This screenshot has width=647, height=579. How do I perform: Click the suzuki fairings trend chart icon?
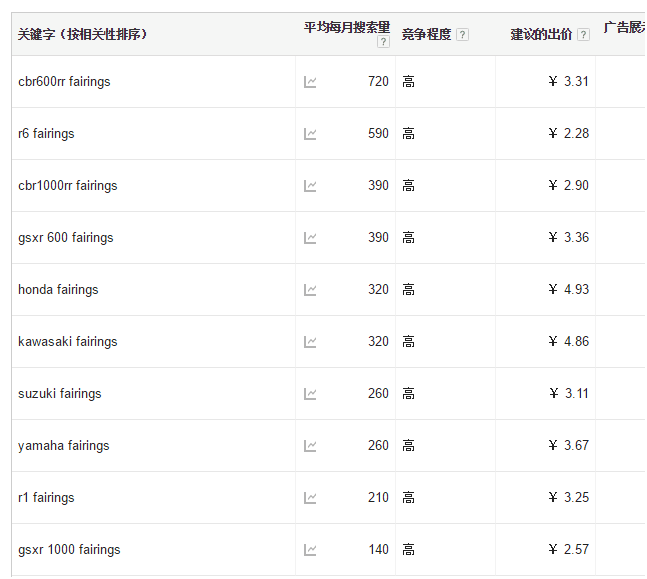[x=310, y=394]
